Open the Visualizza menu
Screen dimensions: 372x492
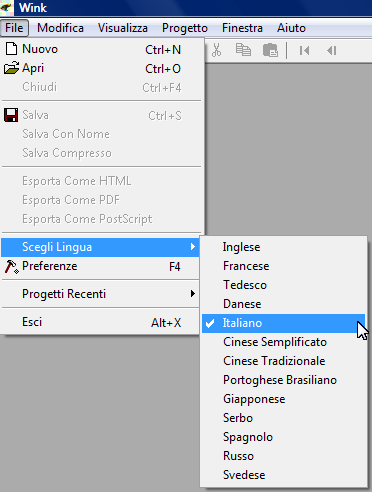pos(123,28)
